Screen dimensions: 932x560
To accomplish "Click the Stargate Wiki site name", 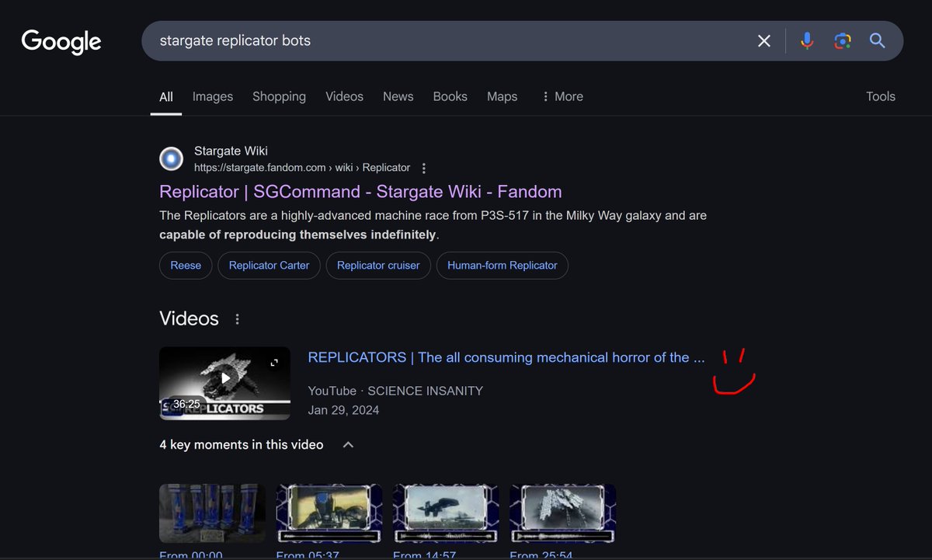I will (231, 151).
